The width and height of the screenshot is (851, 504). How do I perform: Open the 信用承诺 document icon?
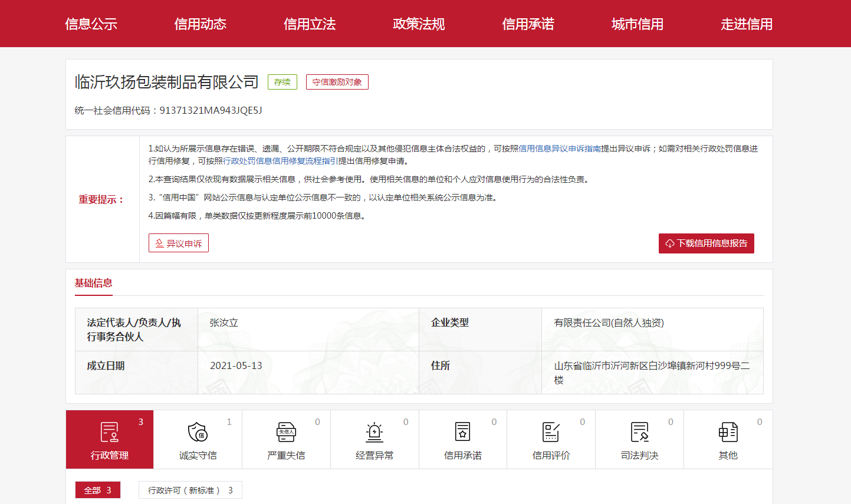(463, 432)
